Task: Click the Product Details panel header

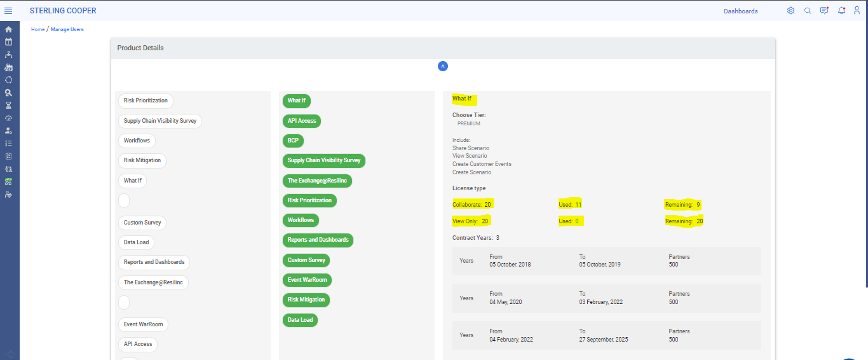Action: click(x=443, y=48)
